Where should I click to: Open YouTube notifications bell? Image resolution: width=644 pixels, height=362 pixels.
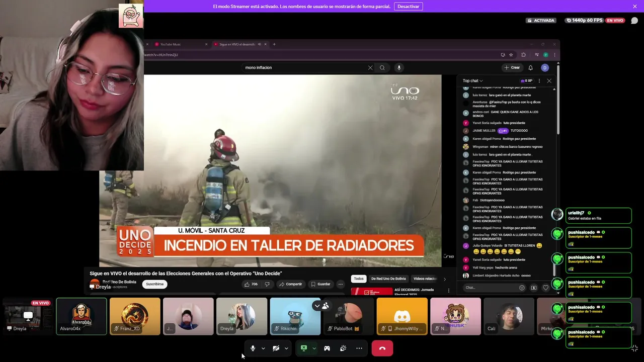click(x=530, y=68)
